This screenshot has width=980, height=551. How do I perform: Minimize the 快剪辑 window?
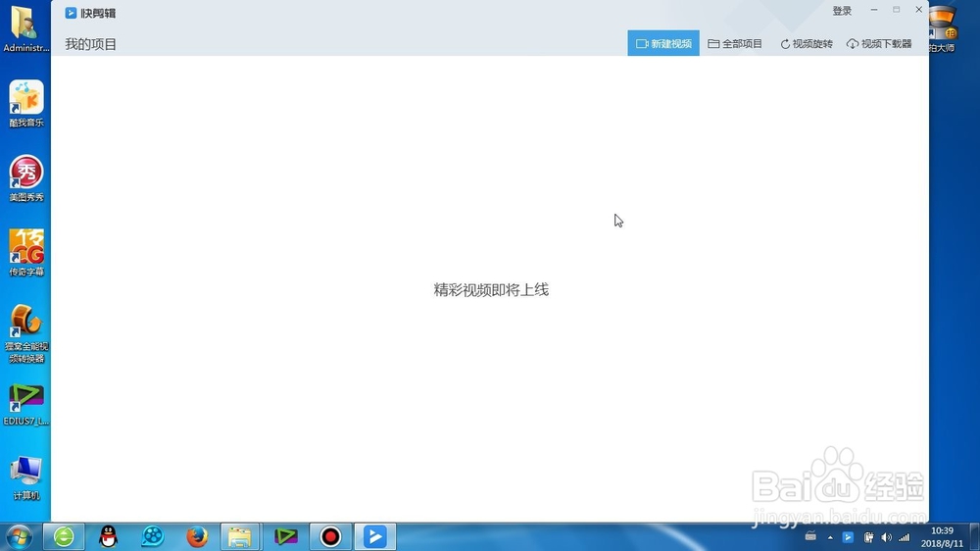(874, 10)
